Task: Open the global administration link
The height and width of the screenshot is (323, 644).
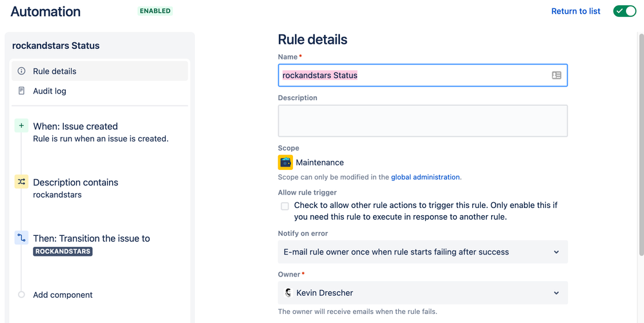Action: [425, 177]
